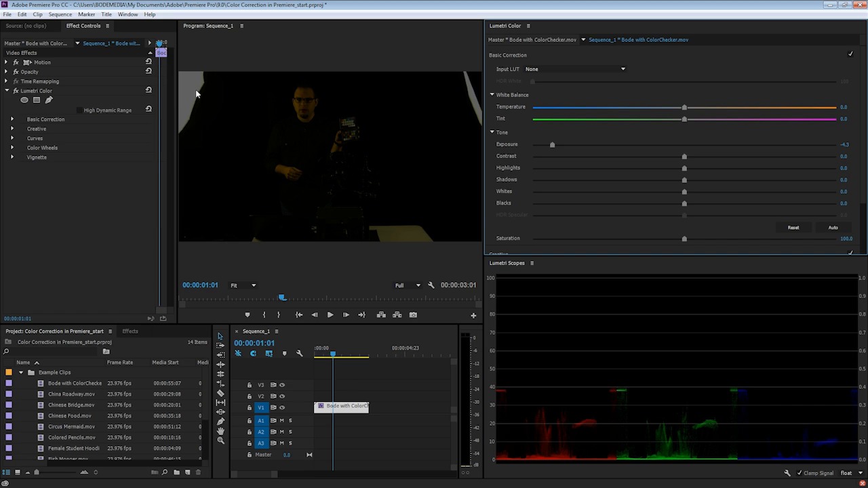Select the Hand tool
This screenshot has height=488, width=868.
(x=220, y=430)
